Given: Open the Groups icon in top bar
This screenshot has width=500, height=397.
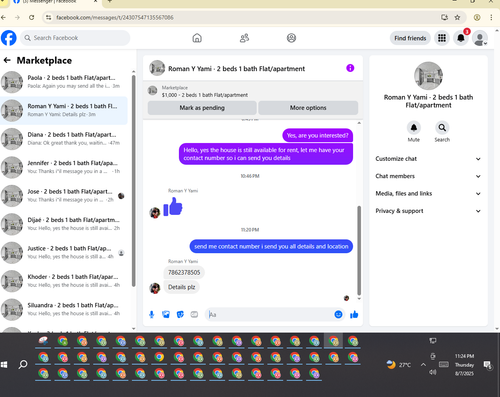Looking at the screenshot, I should click(x=291, y=38).
